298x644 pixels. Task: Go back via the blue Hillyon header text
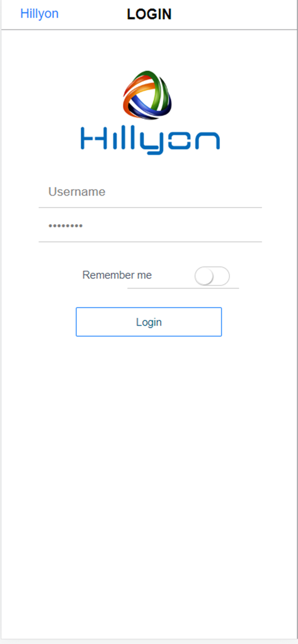[39, 14]
